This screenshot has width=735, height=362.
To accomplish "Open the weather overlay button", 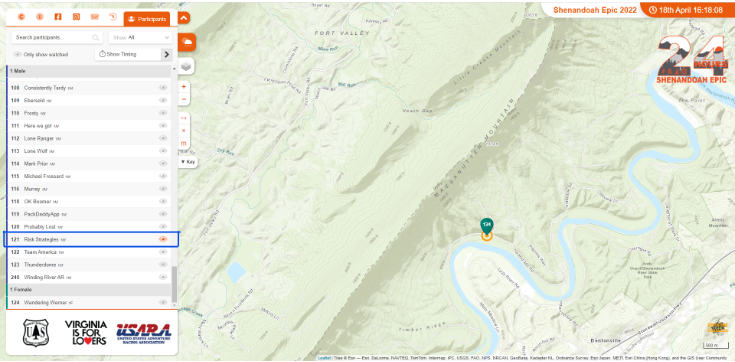I will pos(187,42).
